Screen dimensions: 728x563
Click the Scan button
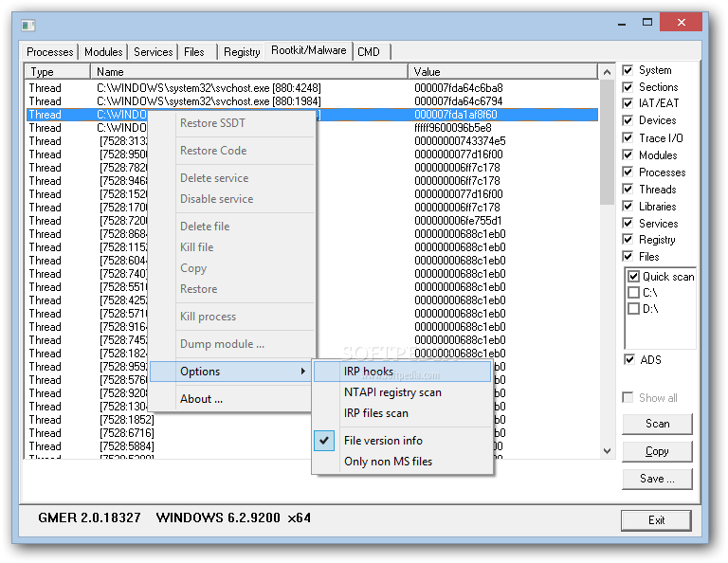657,424
